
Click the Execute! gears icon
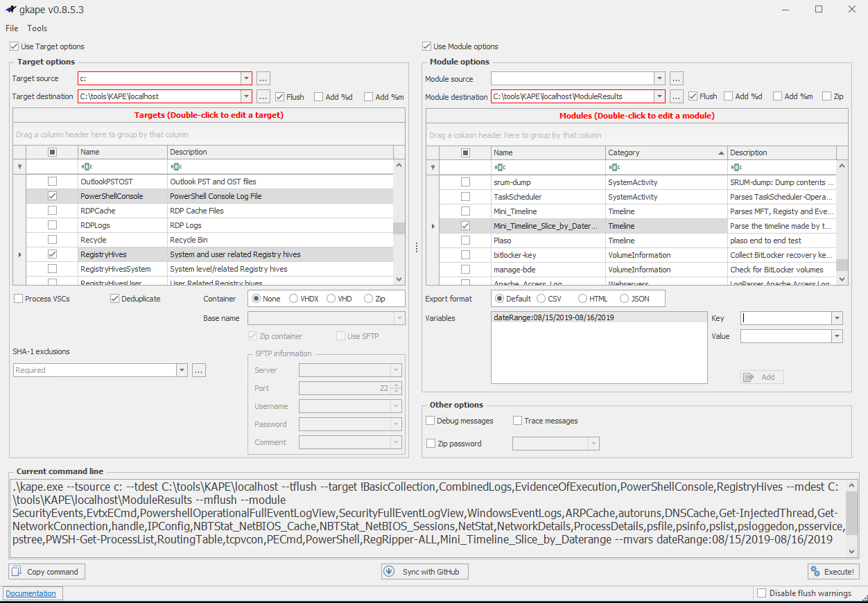(x=817, y=572)
